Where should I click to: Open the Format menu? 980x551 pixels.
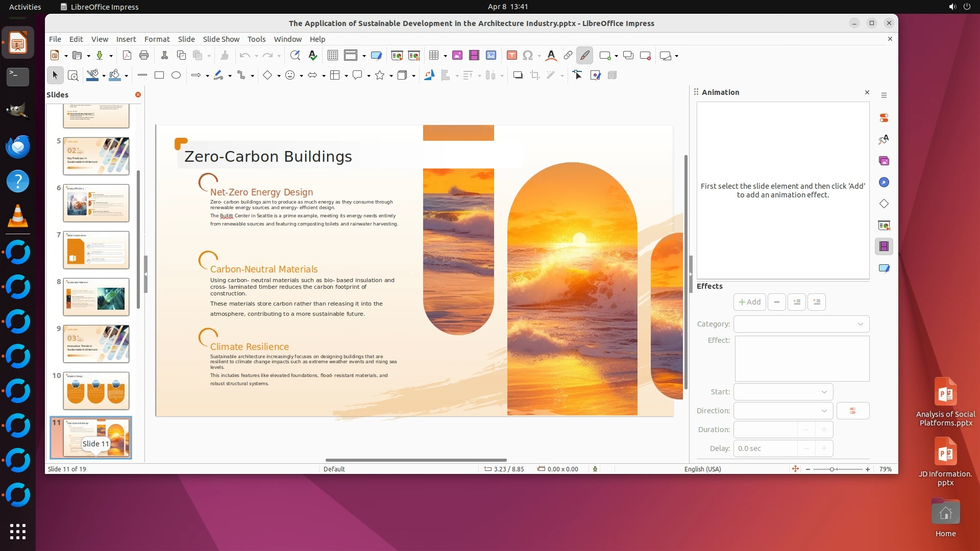[x=157, y=39]
